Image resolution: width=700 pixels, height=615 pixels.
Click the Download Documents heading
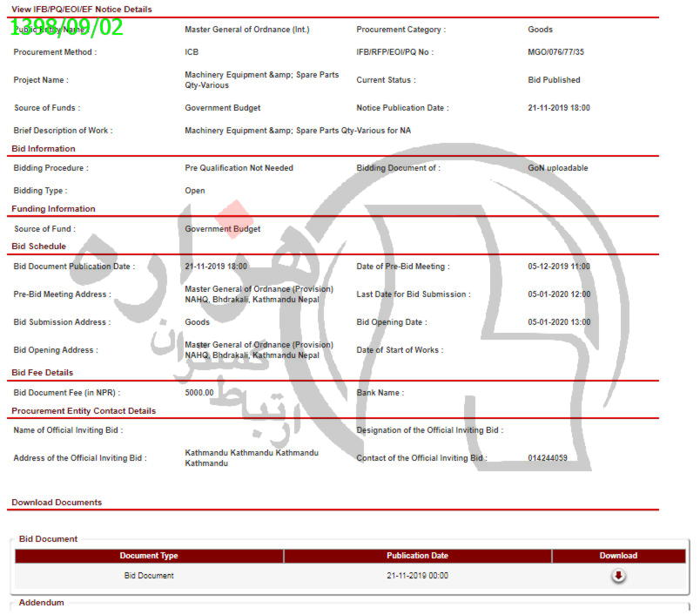[x=57, y=503]
